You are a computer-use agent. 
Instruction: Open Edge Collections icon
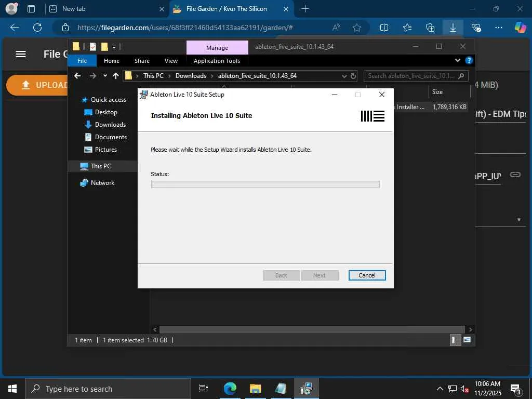click(x=430, y=28)
